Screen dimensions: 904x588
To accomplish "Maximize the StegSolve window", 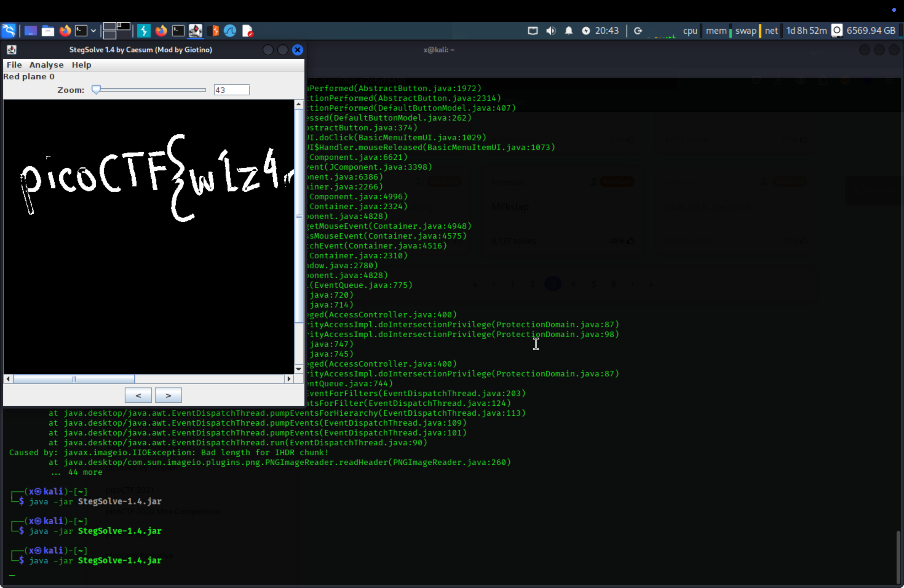I will [x=283, y=50].
